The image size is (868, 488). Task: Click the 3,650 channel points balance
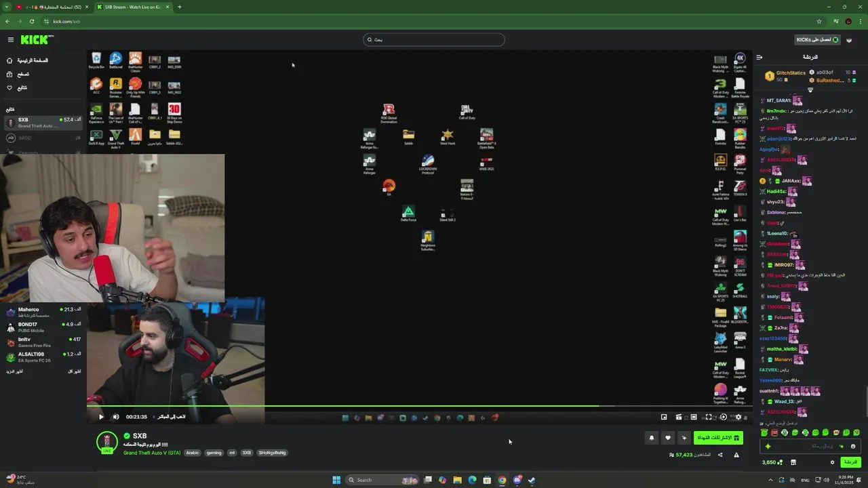click(772, 462)
